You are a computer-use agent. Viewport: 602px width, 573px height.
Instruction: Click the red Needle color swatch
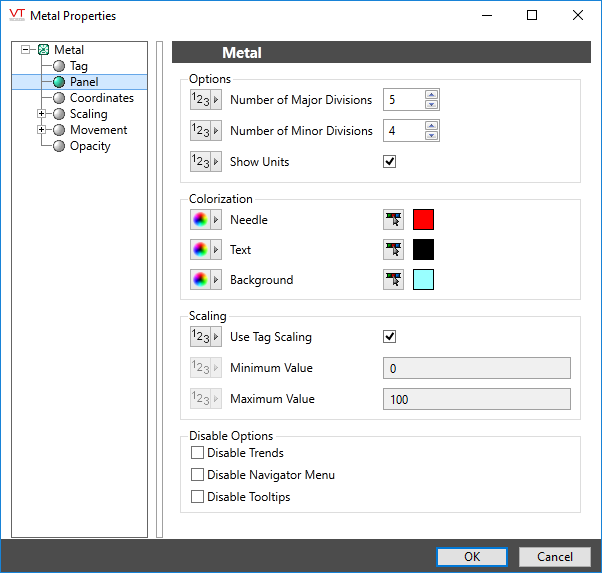pyautogui.click(x=424, y=220)
